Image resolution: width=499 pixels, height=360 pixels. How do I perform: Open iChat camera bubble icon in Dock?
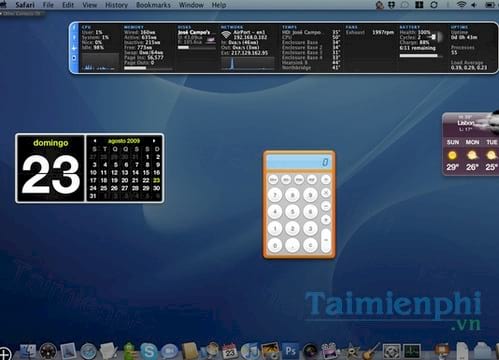169,352
